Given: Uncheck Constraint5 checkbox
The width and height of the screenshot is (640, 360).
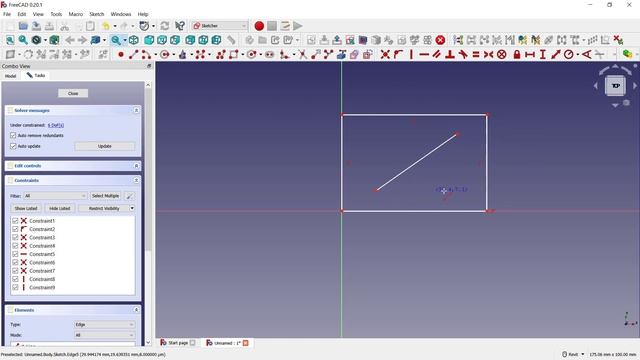Looking at the screenshot, I should pyautogui.click(x=15, y=254).
